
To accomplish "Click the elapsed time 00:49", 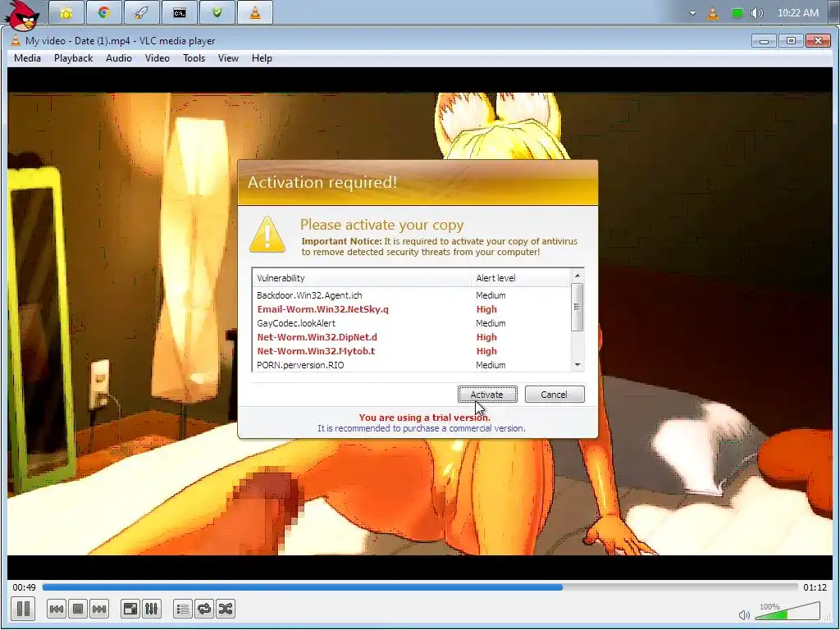I will pos(24,587).
